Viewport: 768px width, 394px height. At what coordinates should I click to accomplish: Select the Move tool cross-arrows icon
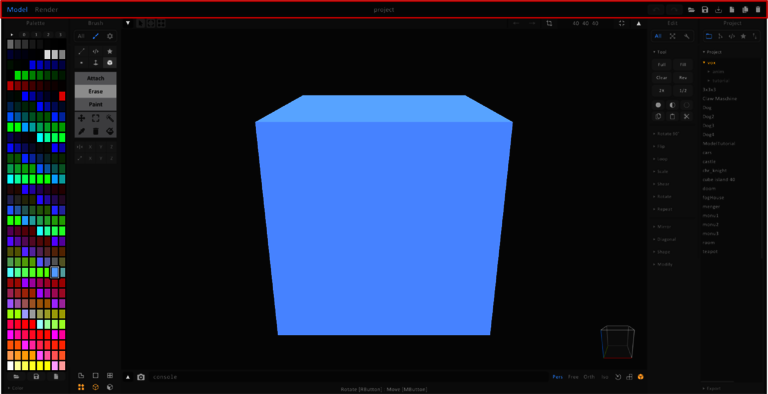click(x=81, y=118)
